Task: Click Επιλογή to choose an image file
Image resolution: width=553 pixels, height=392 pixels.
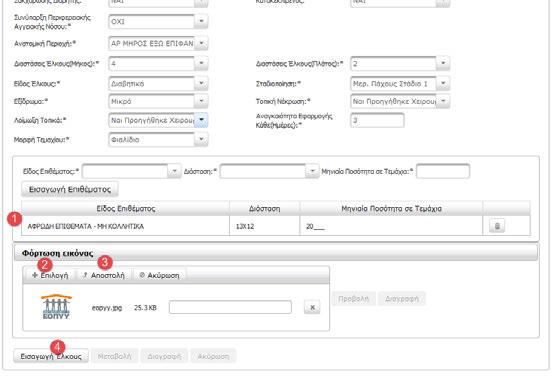Action: (x=50, y=275)
